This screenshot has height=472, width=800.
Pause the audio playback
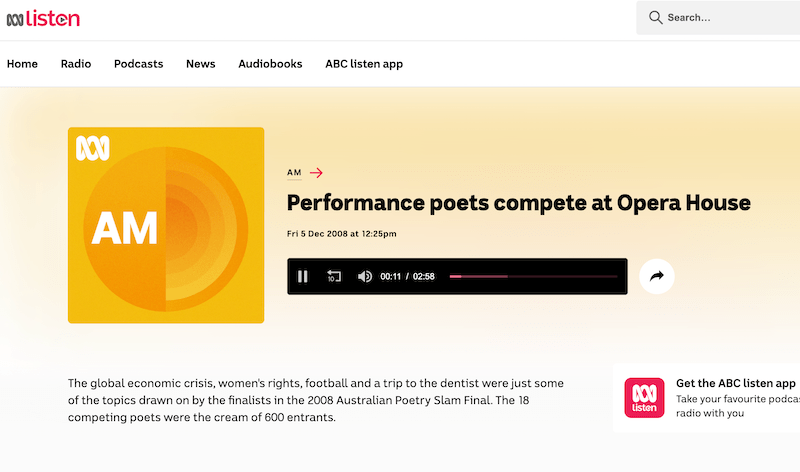pyautogui.click(x=303, y=276)
